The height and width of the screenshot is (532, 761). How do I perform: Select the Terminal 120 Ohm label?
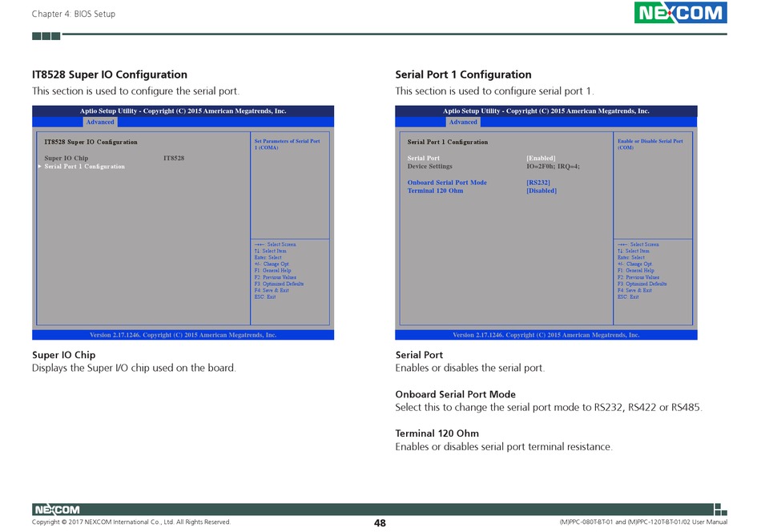[435, 191]
